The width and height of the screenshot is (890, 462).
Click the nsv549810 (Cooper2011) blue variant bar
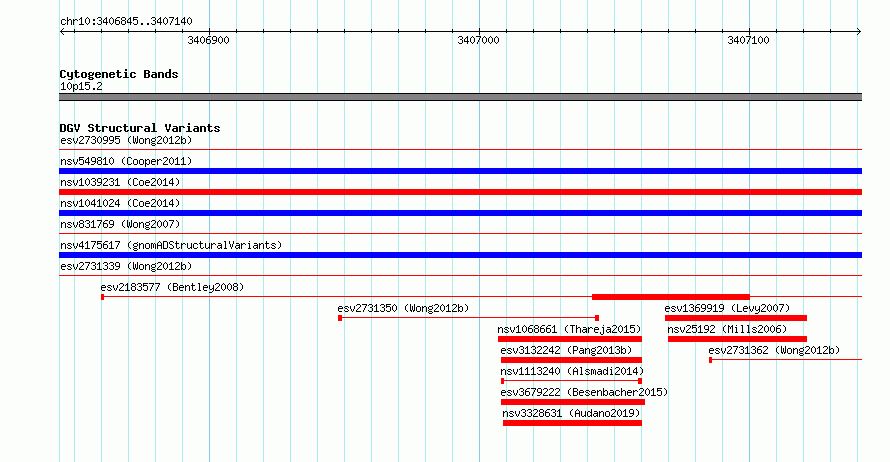pyautogui.click(x=460, y=171)
